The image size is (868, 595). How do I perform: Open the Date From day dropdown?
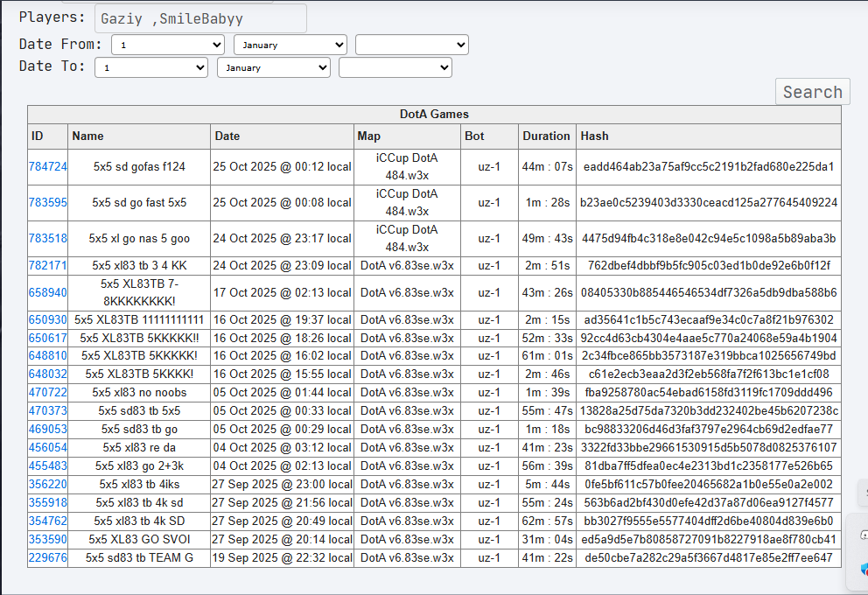168,45
